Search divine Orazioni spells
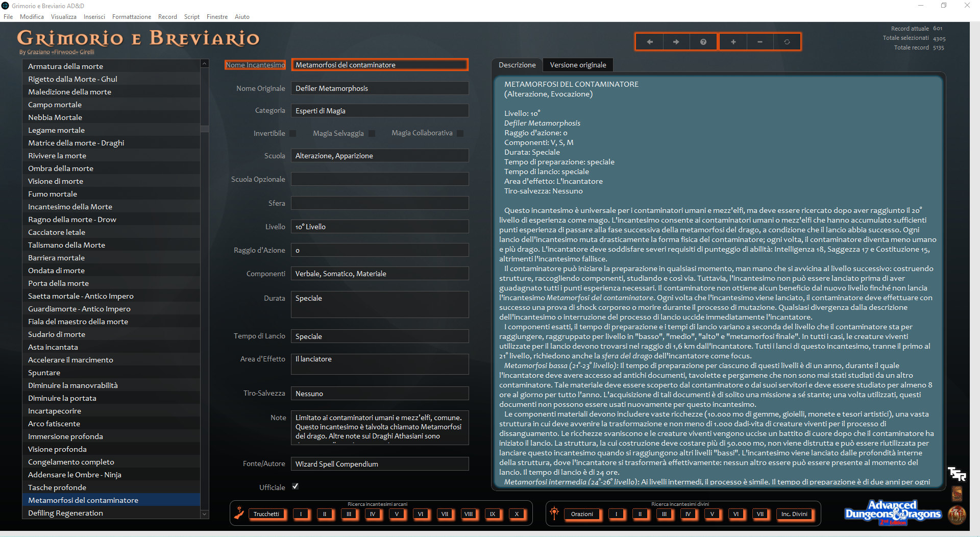 pyautogui.click(x=581, y=514)
